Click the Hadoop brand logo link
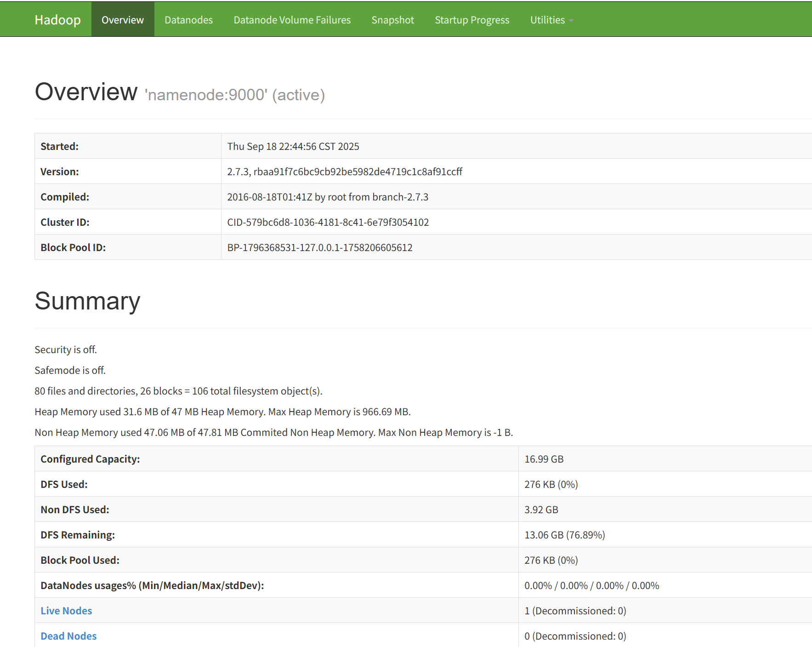812x647 pixels. [57, 20]
